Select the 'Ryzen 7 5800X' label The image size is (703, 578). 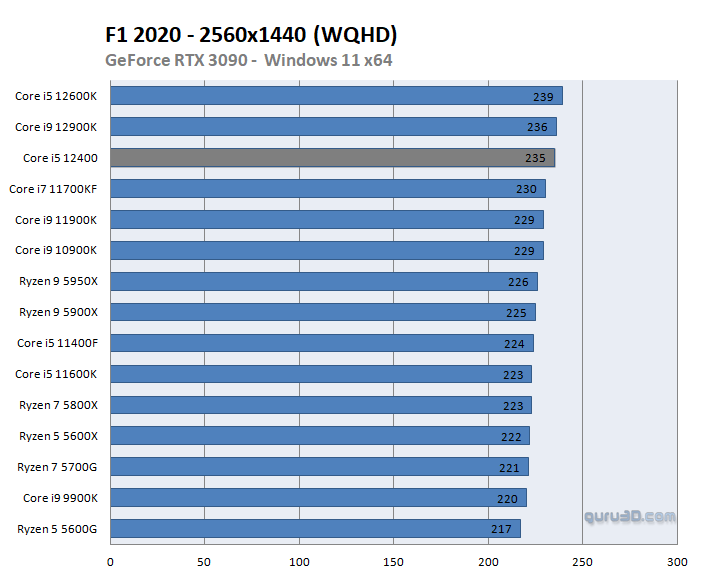(58, 405)
